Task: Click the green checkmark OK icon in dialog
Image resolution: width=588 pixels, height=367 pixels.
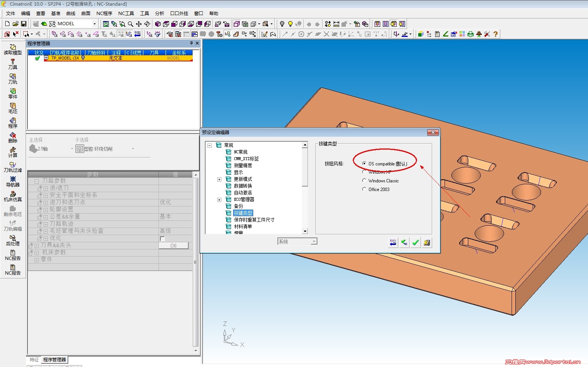Action: (416, 243)
